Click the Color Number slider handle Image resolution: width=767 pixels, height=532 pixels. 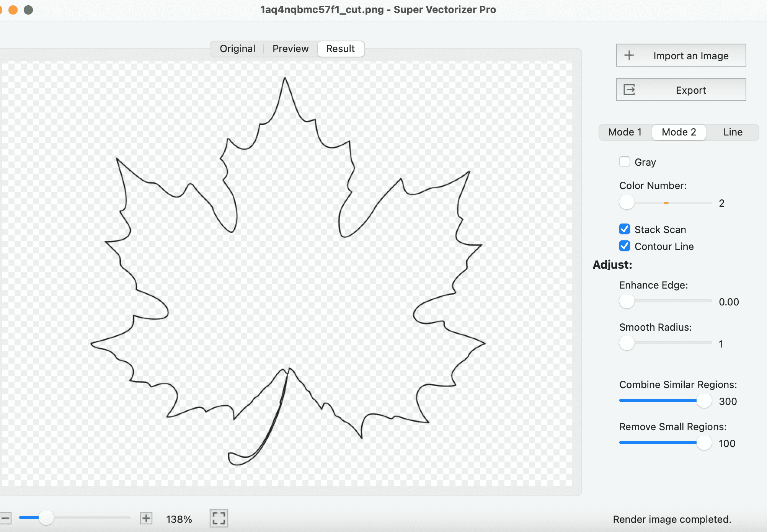tap(627, 202)
